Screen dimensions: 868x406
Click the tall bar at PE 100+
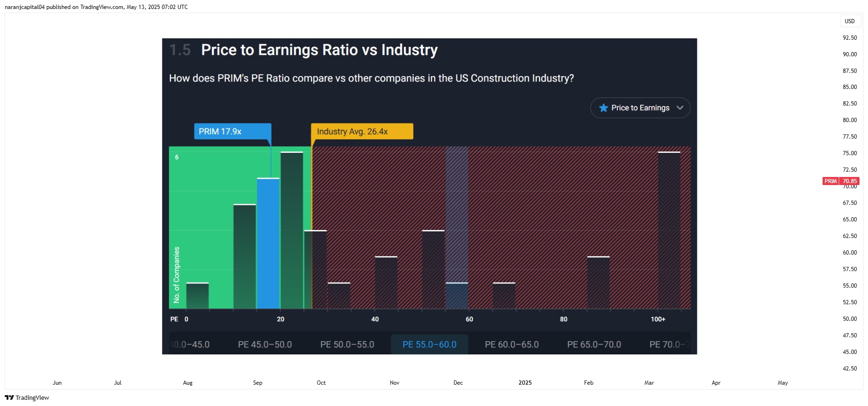[669, 230]
